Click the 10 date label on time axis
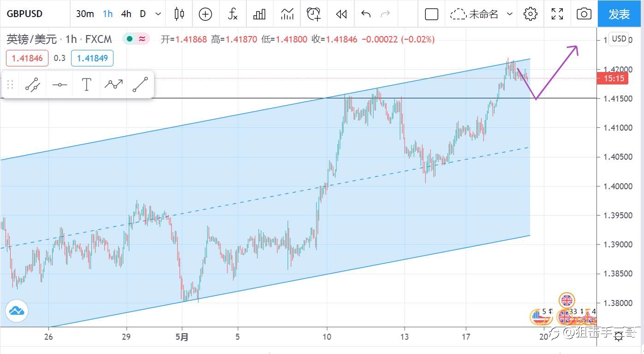 327,337
